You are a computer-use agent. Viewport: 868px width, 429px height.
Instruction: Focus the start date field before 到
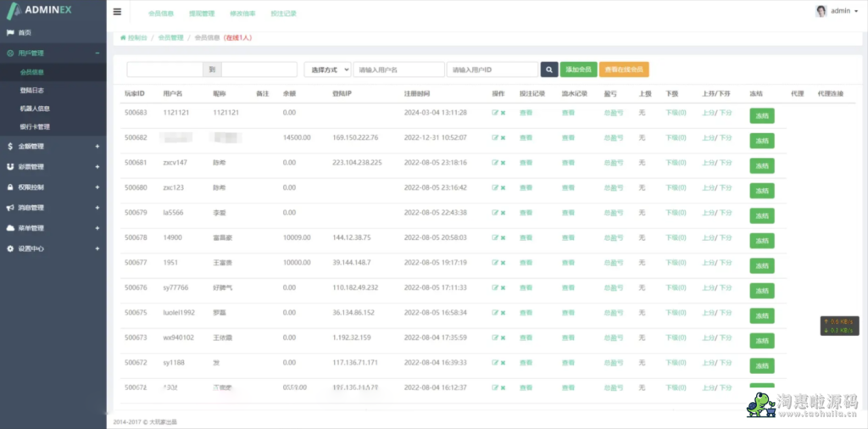click(x=165, y=70)
